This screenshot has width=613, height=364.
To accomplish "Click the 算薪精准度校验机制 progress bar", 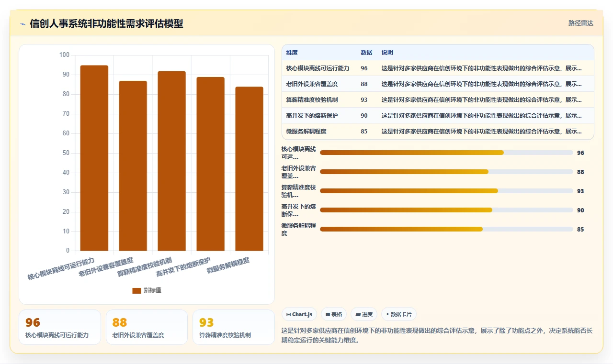I will (446, 191).
